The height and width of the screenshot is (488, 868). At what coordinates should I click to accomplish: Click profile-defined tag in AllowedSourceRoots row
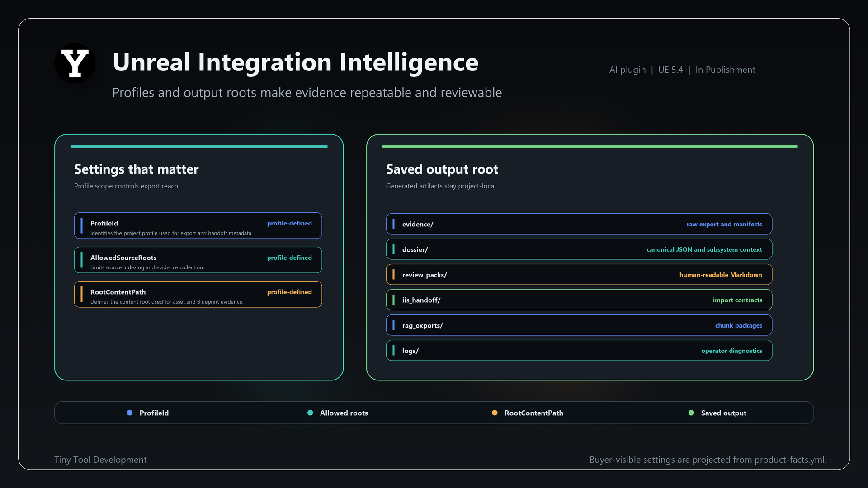(289, 258)
